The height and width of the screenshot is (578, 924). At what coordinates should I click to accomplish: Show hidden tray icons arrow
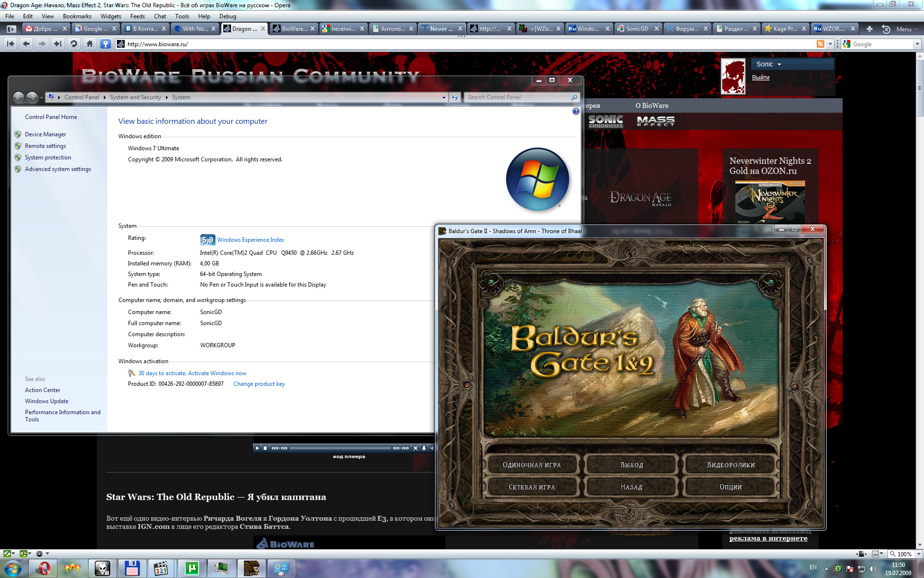(x=826, y=569)
